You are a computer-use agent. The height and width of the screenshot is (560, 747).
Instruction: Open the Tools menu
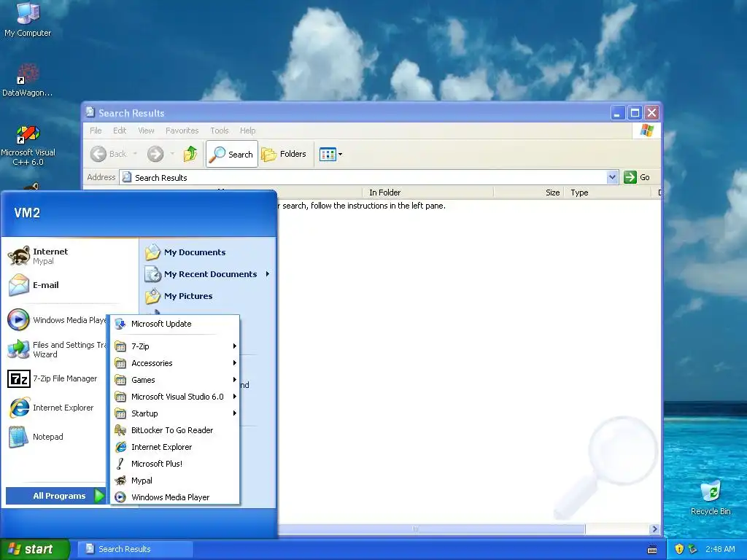pos(219,131)
